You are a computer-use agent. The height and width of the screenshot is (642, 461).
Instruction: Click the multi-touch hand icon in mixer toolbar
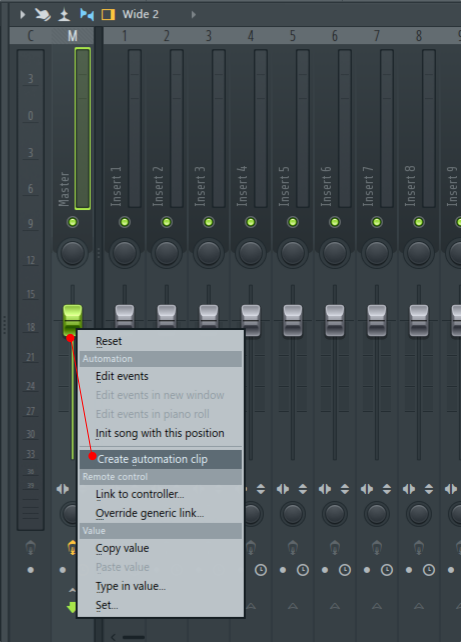tap(43, 15)
